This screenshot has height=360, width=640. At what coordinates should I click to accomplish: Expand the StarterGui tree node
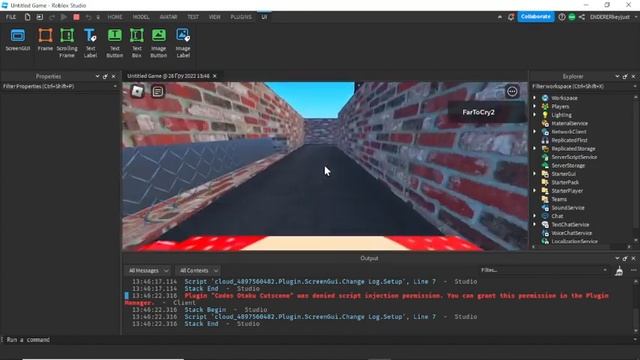point(534,174)
